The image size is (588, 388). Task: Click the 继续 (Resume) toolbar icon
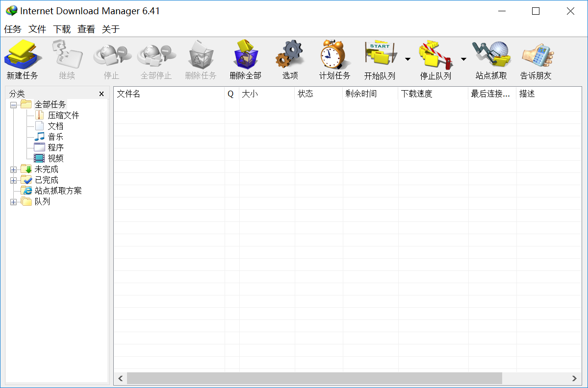[67, 59]
